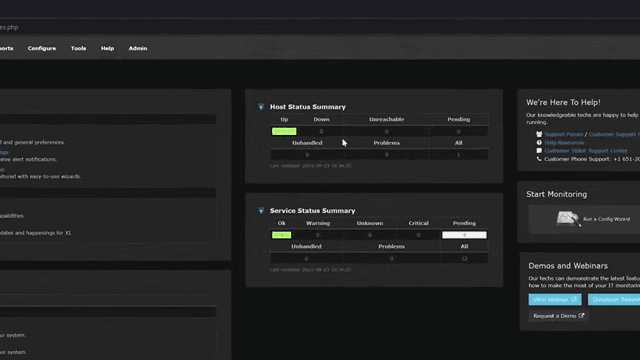Click the first blue webinar button
Screen dimensions: 640x360
pos(555,300)
